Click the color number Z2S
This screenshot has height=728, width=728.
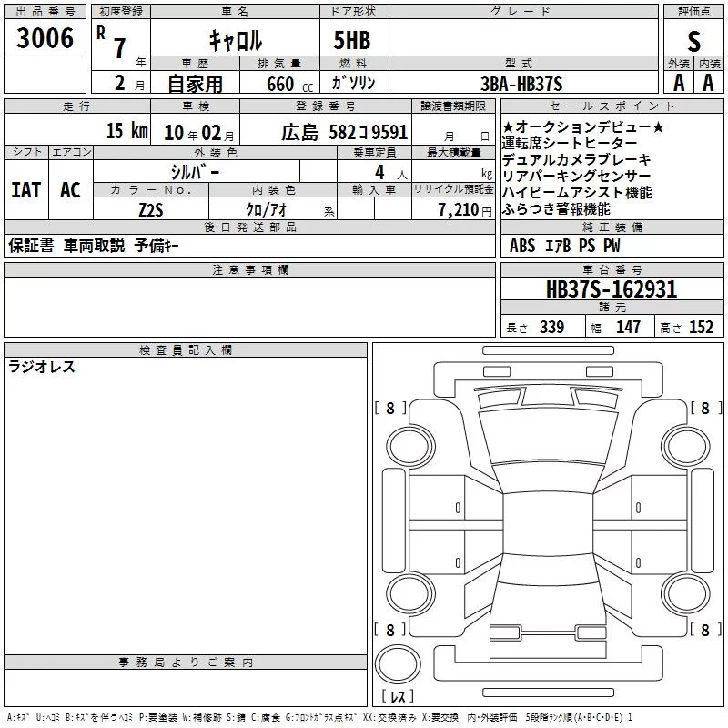point(151,210)
